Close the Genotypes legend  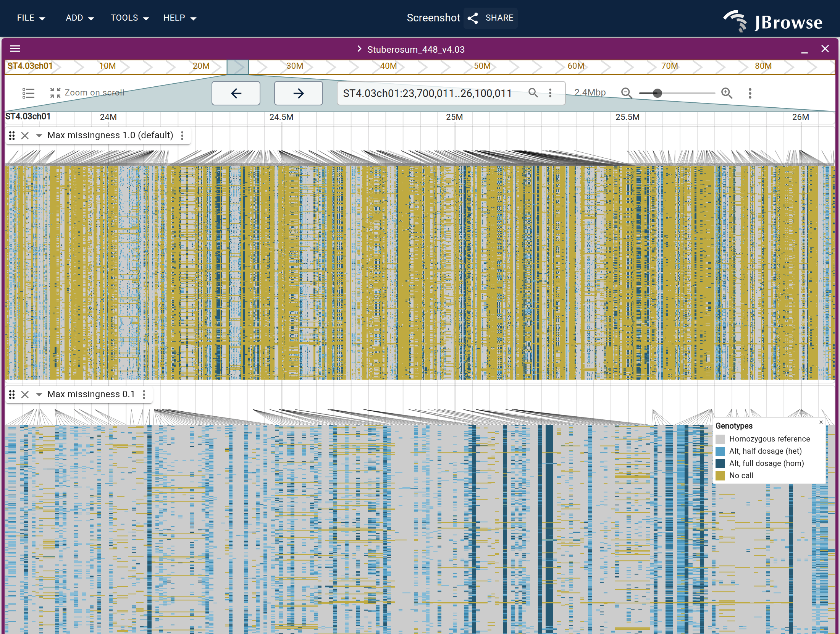[821, 422]
